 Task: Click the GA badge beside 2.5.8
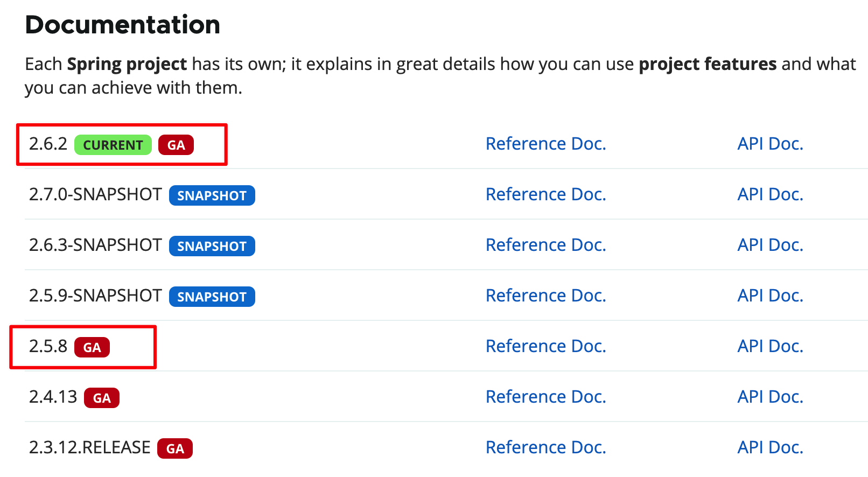(x=92, y=347)
